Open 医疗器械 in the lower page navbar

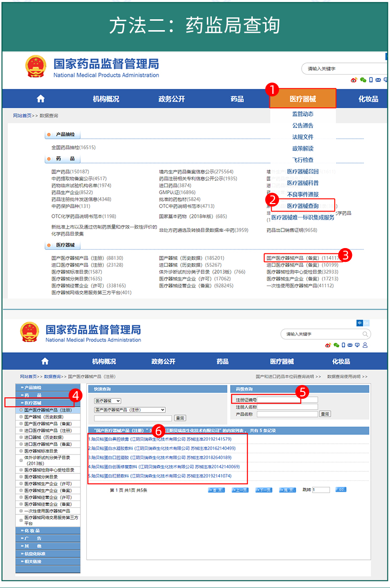click(282, 362)
